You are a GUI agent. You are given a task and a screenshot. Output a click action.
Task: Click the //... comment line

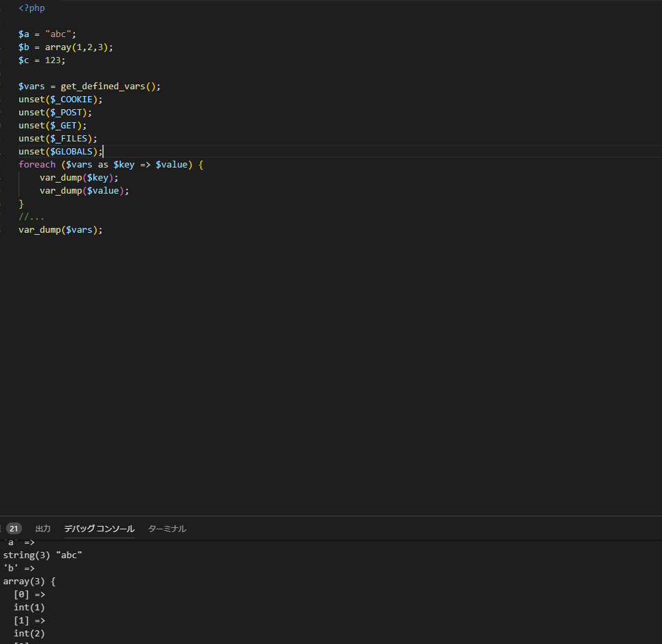tap(31, 217)
